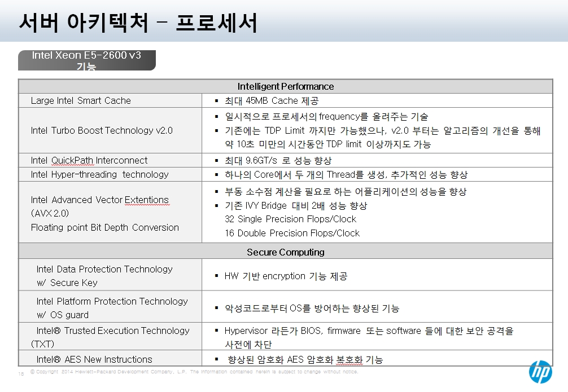Click the line "기존 IVY Bridge 대비 2배 성능 향상"
This screenshot has width=568, height=392.
click(296, 206)
